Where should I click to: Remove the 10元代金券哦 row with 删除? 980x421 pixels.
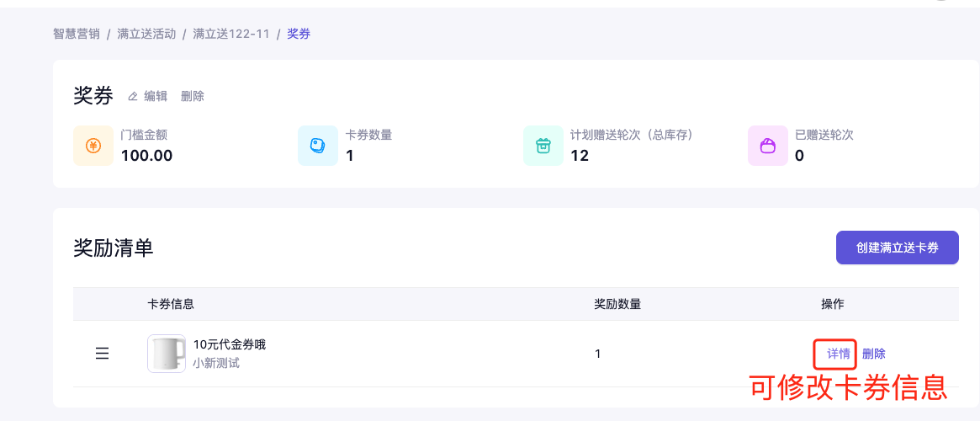(874, 354)
